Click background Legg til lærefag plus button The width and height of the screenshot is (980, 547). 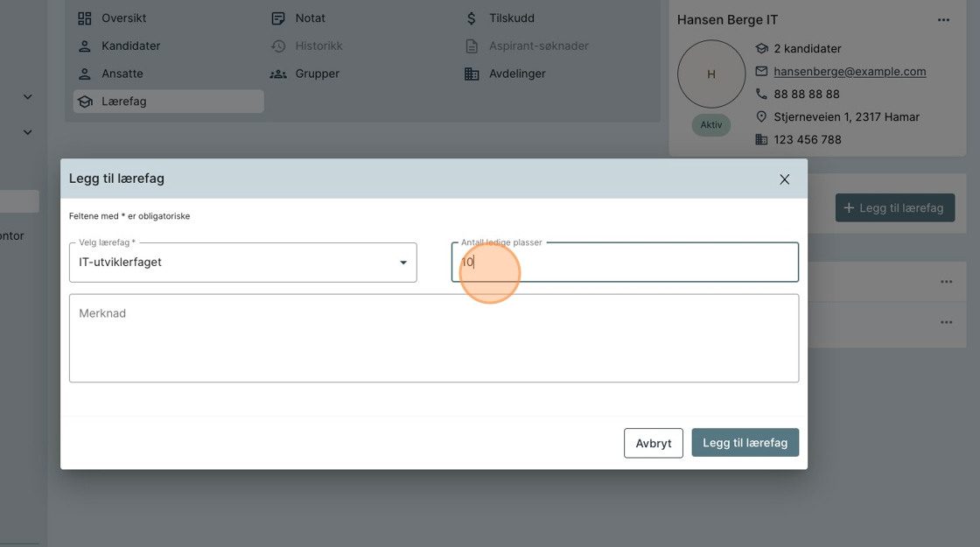(895, 207)
